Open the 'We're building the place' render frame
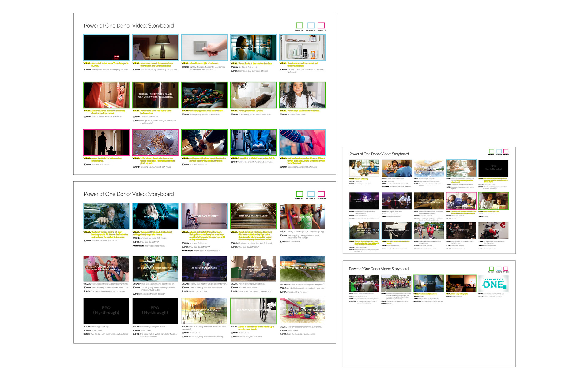 click(302, 269)
